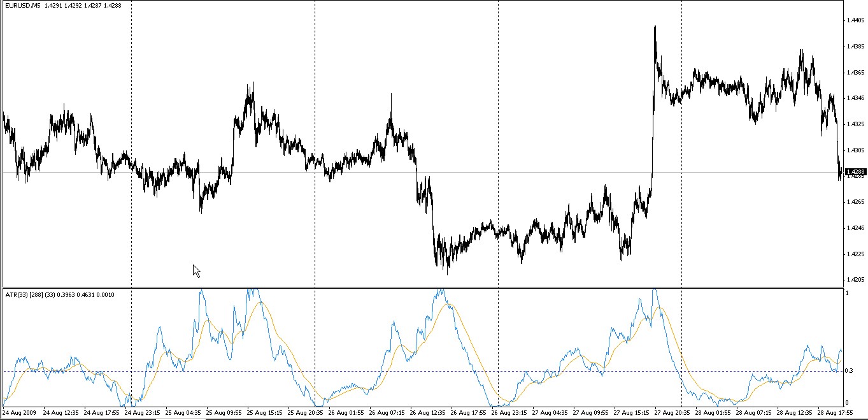
Task: Click the 24 Aug 2009 time label
Action: click(20, 413)
